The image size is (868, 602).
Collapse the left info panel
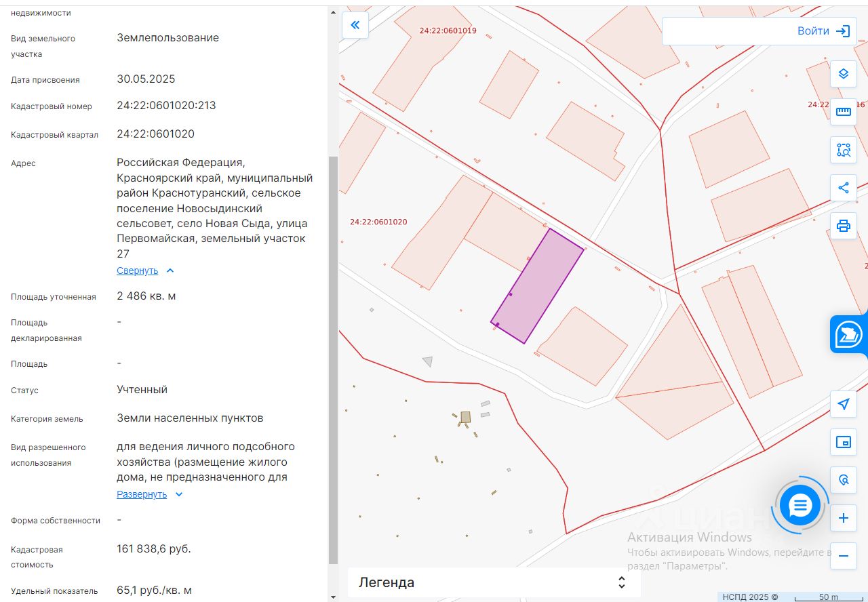coord(355,25)
